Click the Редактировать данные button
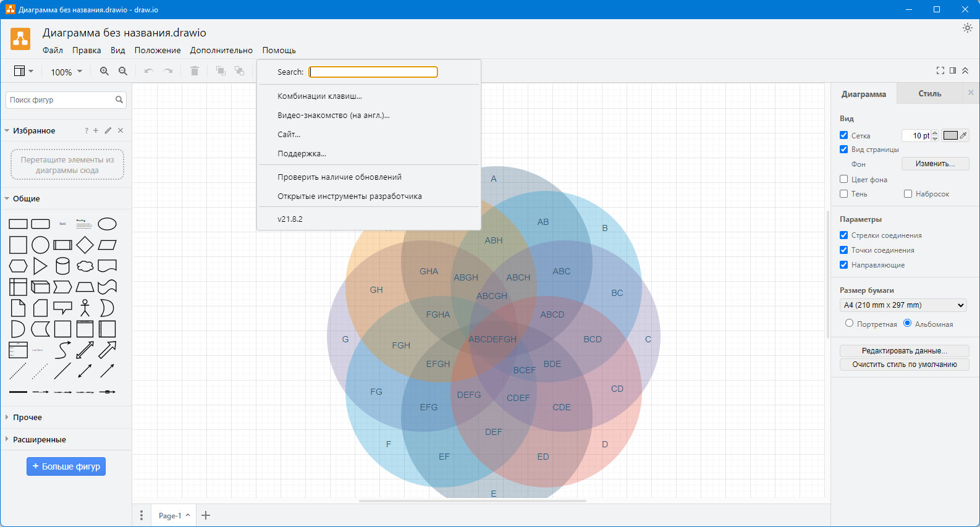 [904, 351]
